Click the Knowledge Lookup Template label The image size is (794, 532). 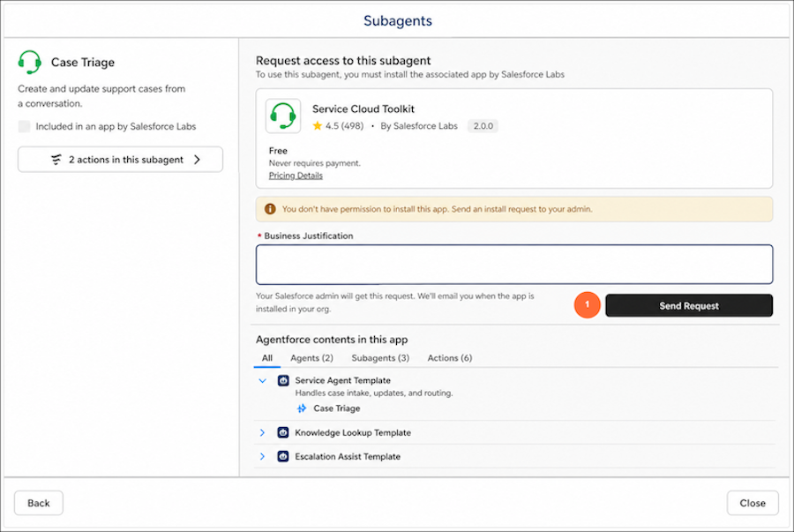[353, 432]
